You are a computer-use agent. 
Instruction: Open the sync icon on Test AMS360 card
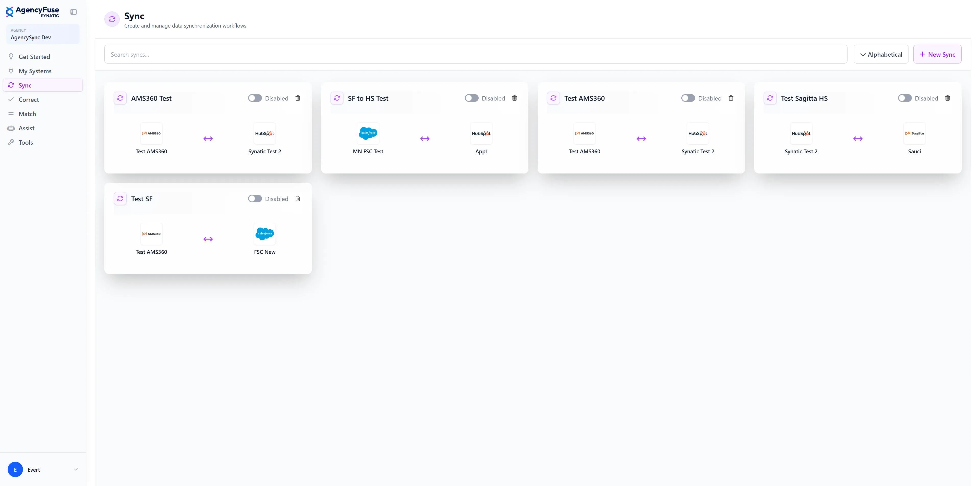(x=553, y=98)
